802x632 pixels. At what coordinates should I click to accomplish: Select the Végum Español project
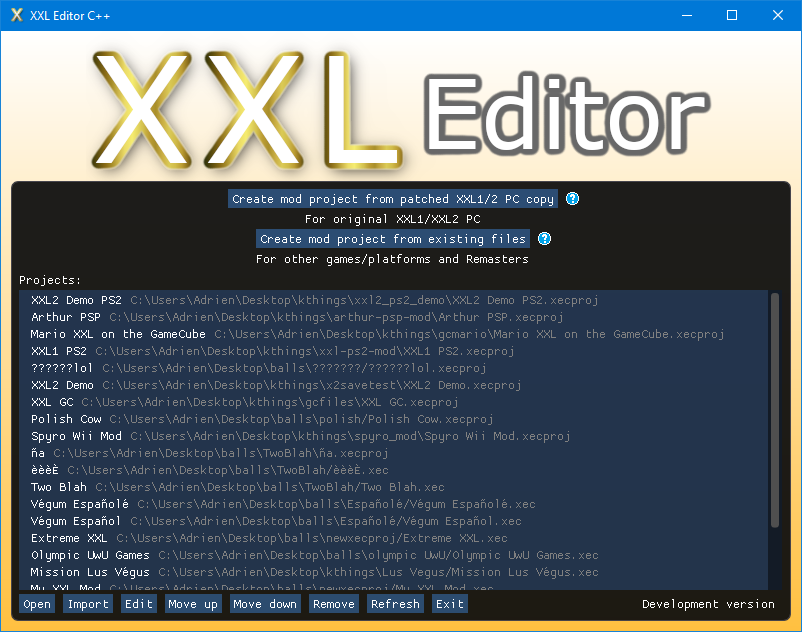click(x=393, y=521)
